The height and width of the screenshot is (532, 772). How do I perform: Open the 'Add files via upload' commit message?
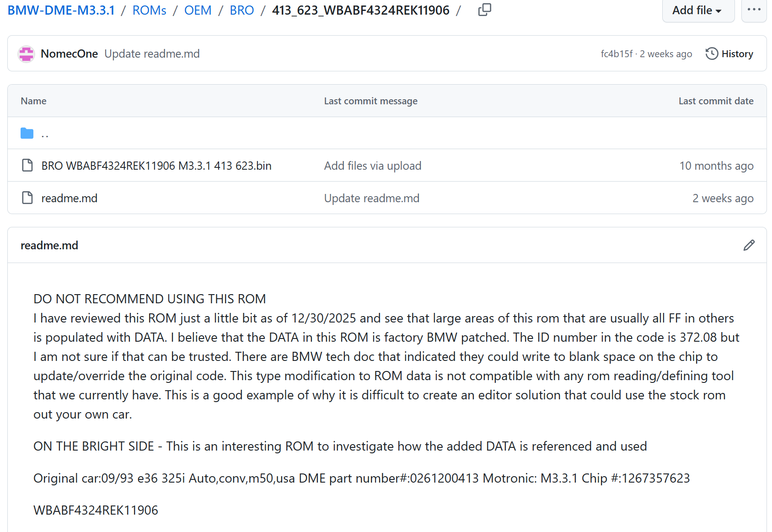[372, 165]
